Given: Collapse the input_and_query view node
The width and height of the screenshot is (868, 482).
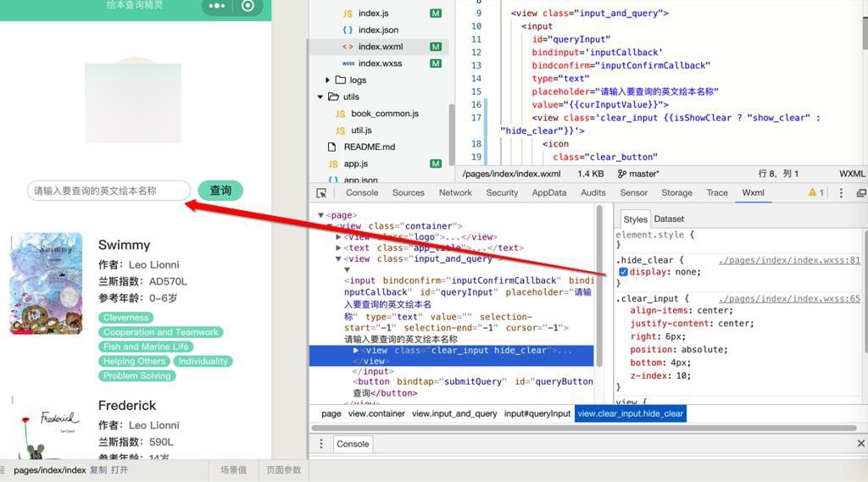Looking at the screenshot, I should pos(338,259).
